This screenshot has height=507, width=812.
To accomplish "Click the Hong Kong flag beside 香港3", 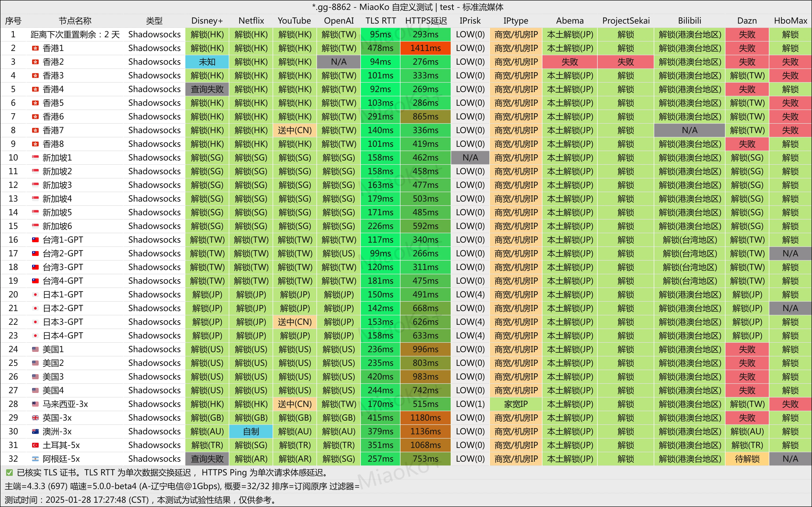I will [35, 76].
